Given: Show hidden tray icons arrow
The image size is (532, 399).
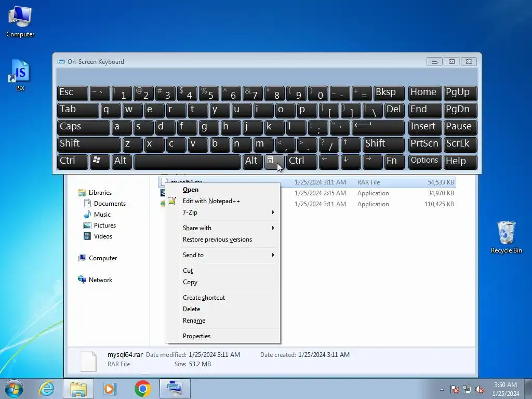Looking at the screenshot, I should point(442,389).
